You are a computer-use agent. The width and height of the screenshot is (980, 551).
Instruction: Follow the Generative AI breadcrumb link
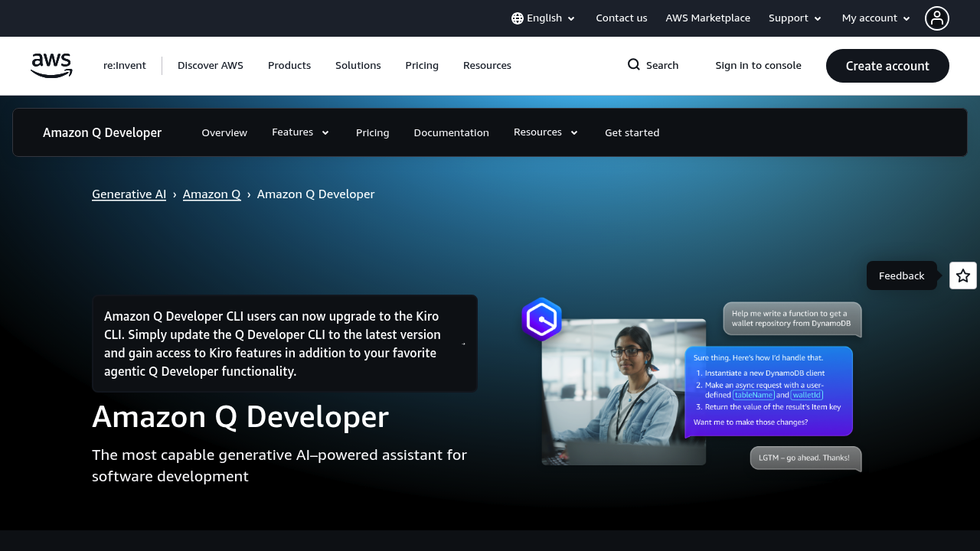coord(129,194)
